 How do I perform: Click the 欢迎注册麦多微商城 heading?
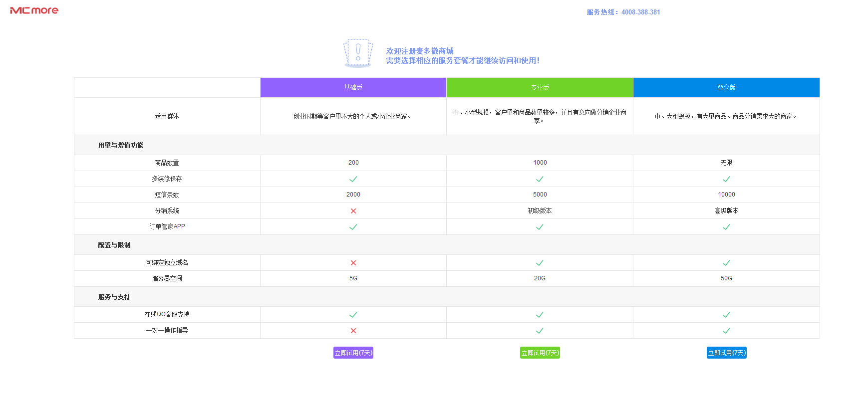[420, 51]
